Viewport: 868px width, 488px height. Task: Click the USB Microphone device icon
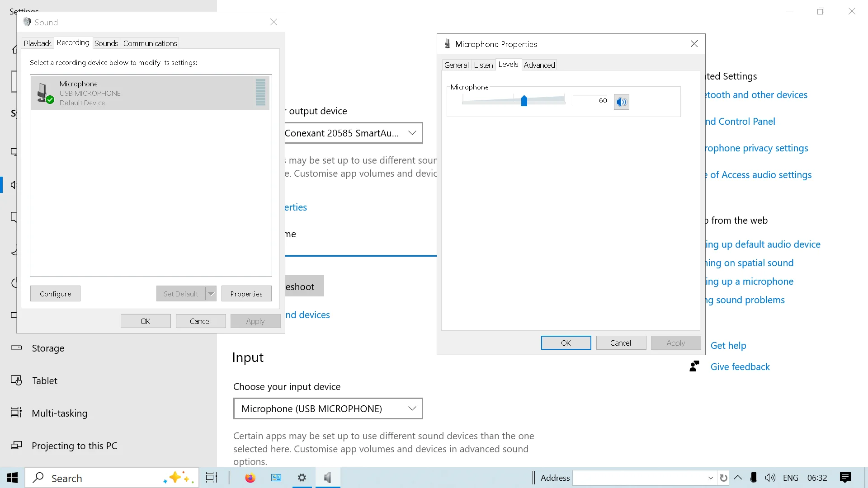tap(45, 93)
